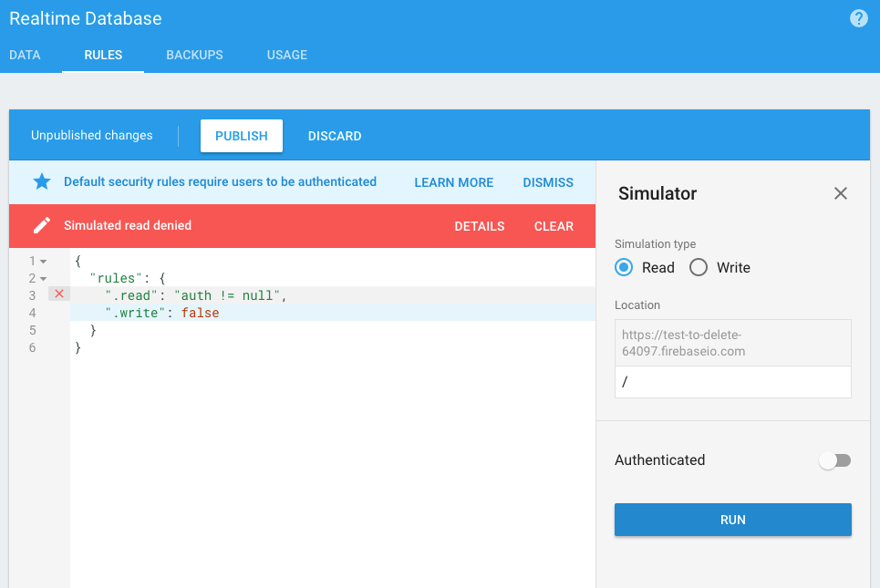The height and width of the screenshot is (588, 880).
Task: Collapse the code fold on line 1
Action: click(x=44, y=262)
